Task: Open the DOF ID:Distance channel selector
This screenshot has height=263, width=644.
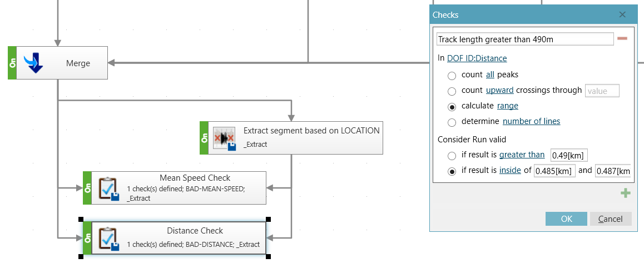Action: [477, 58]
